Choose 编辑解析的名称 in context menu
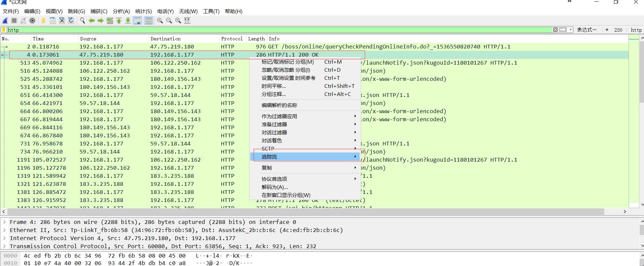644x266 pixels. coord(305,105)
